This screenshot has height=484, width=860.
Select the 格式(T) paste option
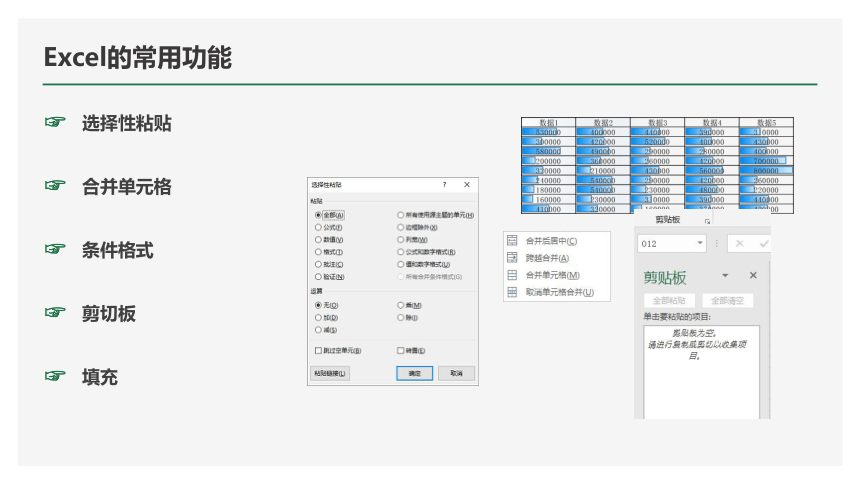coord(318,252)
